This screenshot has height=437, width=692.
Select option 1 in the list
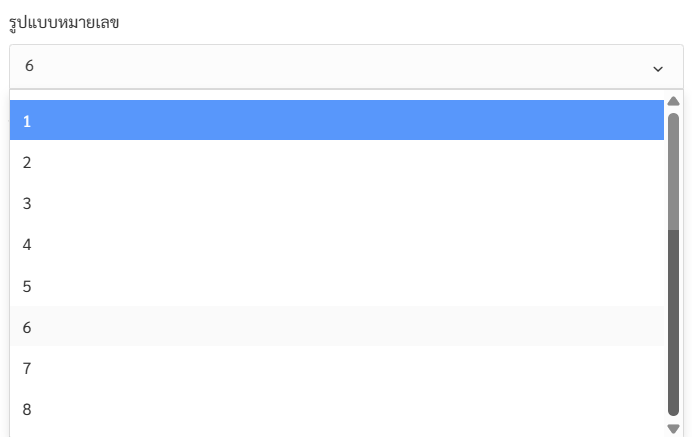click(337, 120)
